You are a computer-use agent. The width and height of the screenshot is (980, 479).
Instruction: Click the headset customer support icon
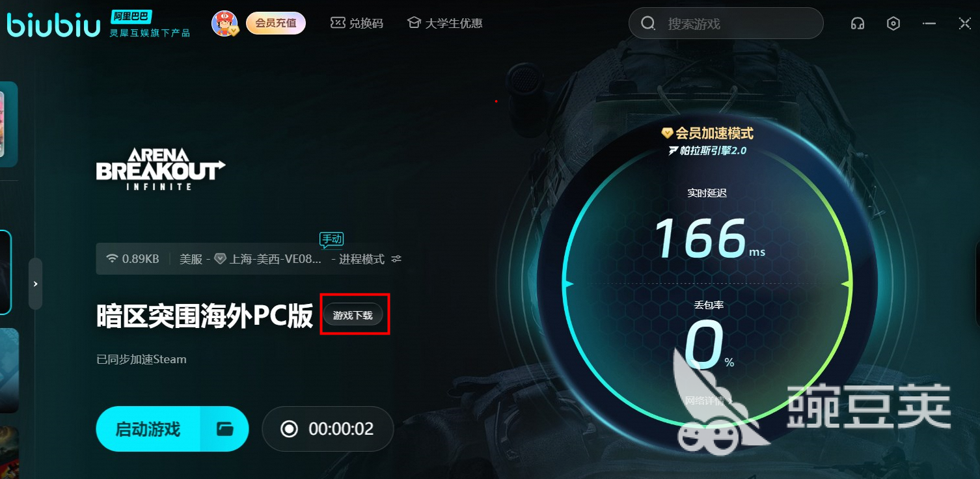pyautogui.click(x=858, y=23)
